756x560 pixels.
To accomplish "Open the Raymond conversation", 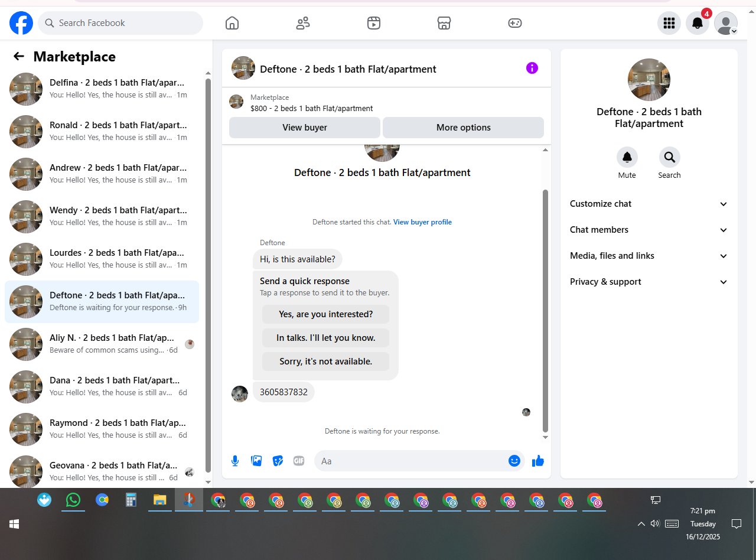I will [x=102, y=429].
